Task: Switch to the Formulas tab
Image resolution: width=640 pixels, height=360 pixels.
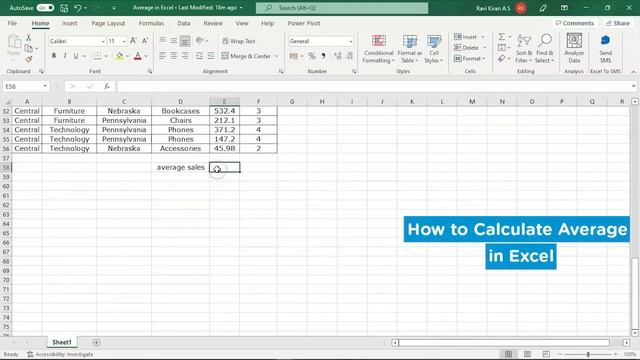Action: pyautogui.click(x=151, y=23)
